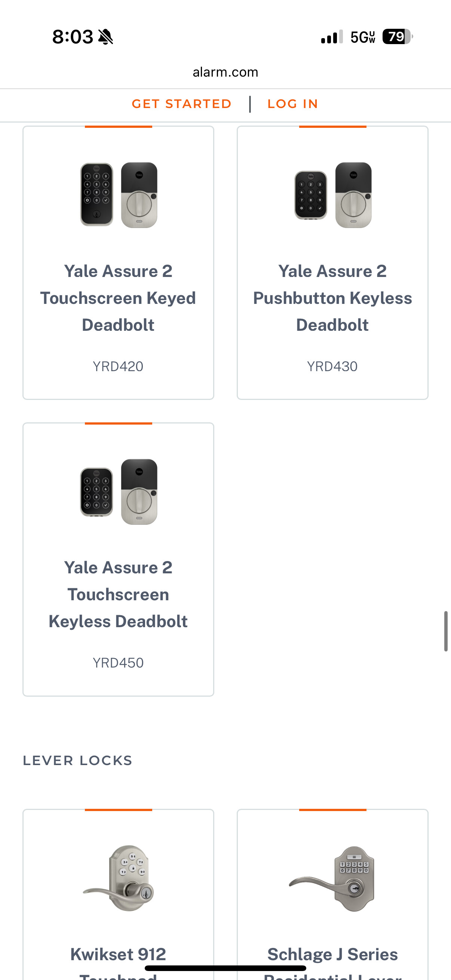The height and width of the screenshot is (980, 451).
Task: Tap the alarm.com address bar
Action: coord(225,72)
